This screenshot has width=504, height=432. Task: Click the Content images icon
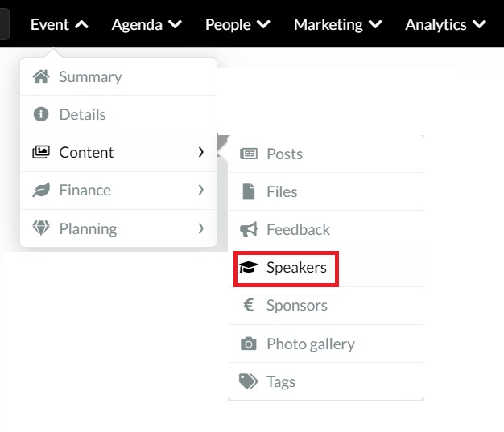click(x=41, y=152)
